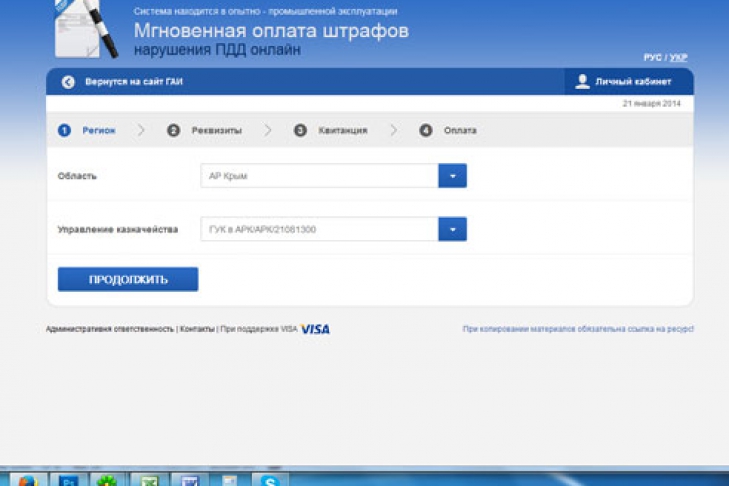Open Skype from the taskbar
This screenshot has height=486, width=729.
pyautogui.click(x=269, y=480)
